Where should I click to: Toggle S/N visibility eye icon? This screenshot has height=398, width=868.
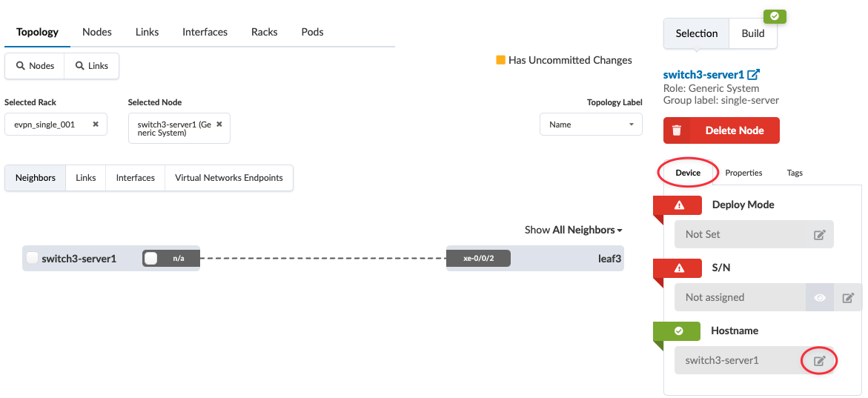[820, 298]
